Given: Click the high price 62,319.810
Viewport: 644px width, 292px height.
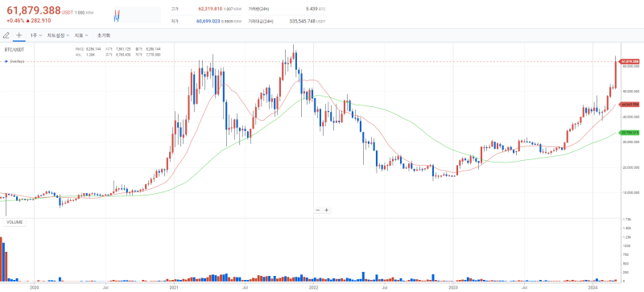Looking at the screenshot, I should coord(210,8).
